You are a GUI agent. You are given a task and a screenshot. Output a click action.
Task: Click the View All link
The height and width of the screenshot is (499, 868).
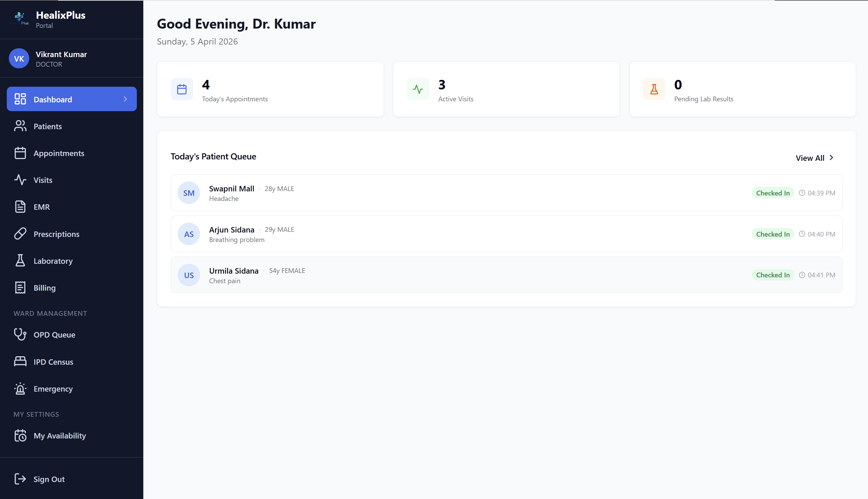pos(810,158)
